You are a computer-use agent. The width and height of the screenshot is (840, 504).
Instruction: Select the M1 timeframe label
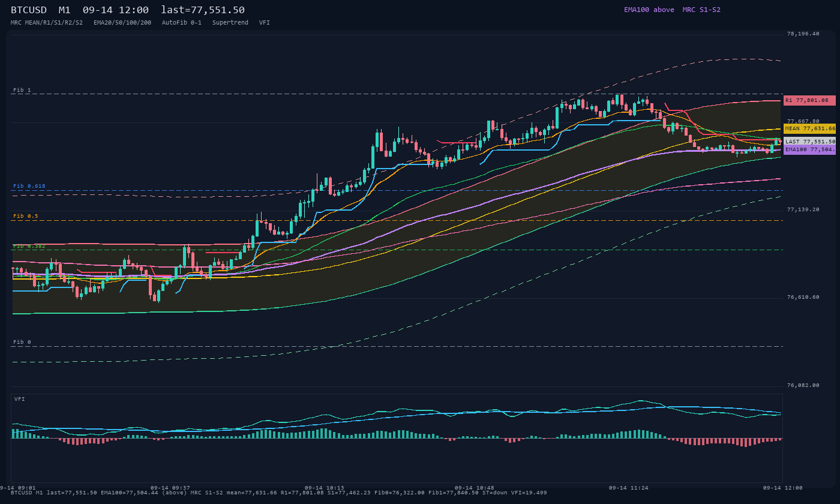(65, 10)
